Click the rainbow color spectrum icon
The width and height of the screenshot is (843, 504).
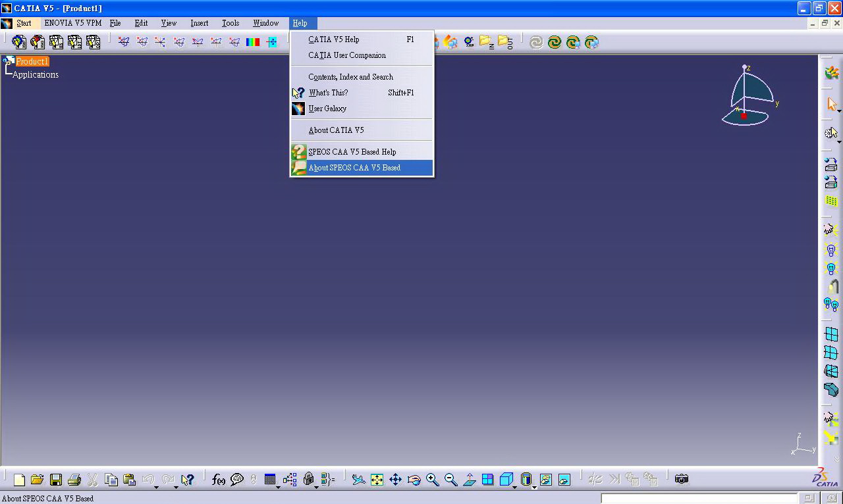click(x=253, y=42)
